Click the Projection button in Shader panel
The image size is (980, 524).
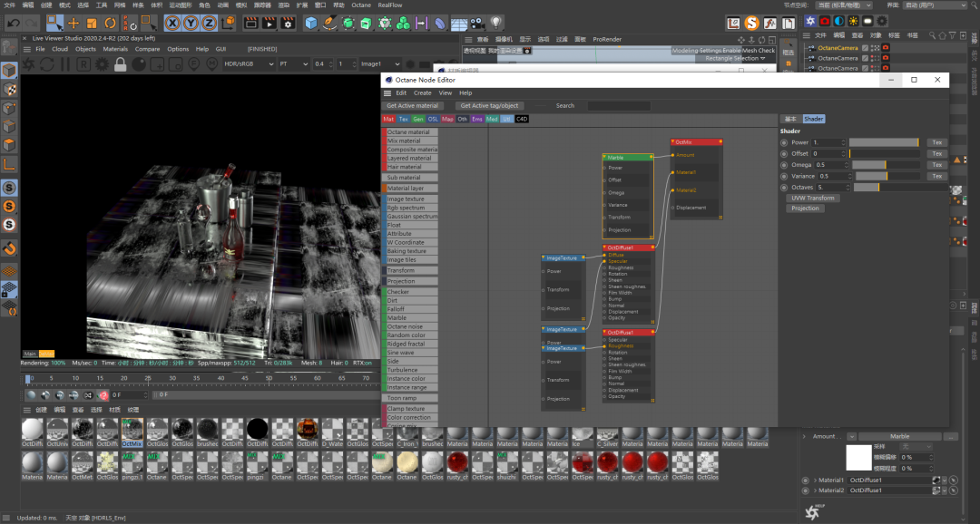click(x=805, y=208)
